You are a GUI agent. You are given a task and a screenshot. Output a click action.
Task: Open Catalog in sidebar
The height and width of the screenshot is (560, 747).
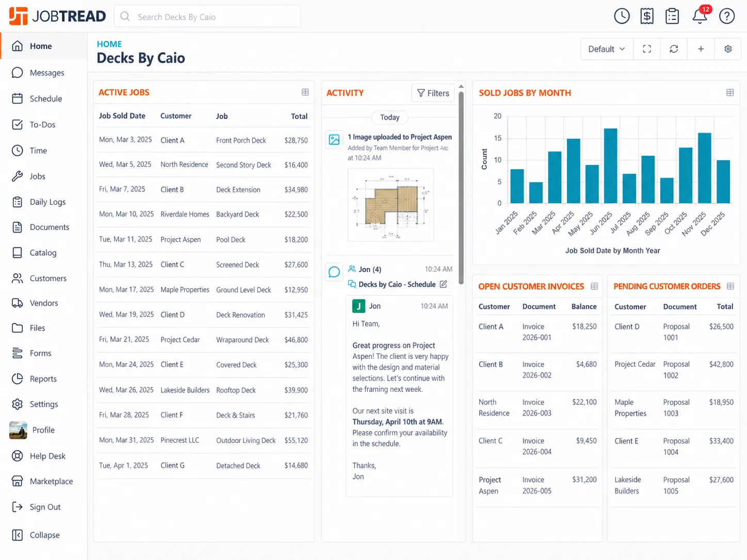click(44, 253)
